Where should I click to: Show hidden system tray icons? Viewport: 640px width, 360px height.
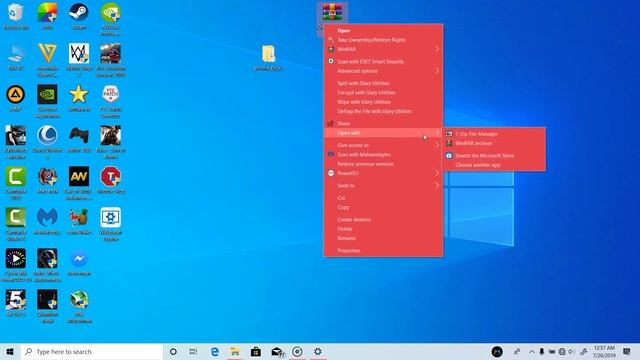(531, 351)
